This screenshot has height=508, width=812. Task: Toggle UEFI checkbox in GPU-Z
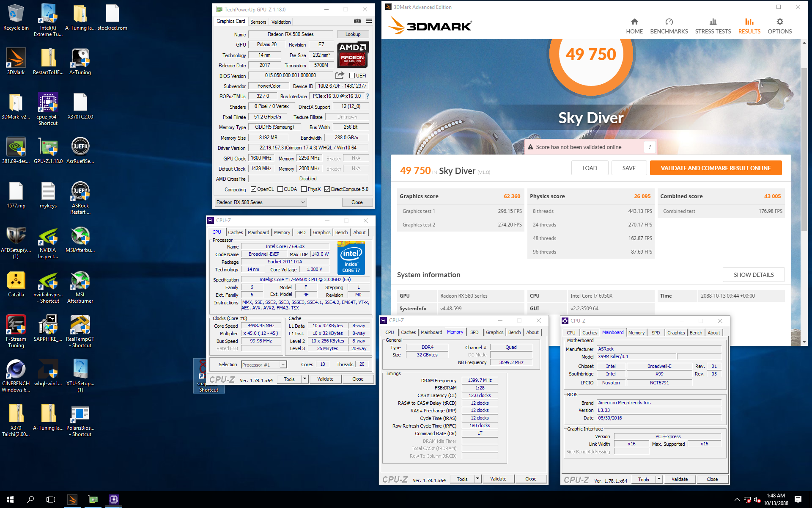coord(352,76)
